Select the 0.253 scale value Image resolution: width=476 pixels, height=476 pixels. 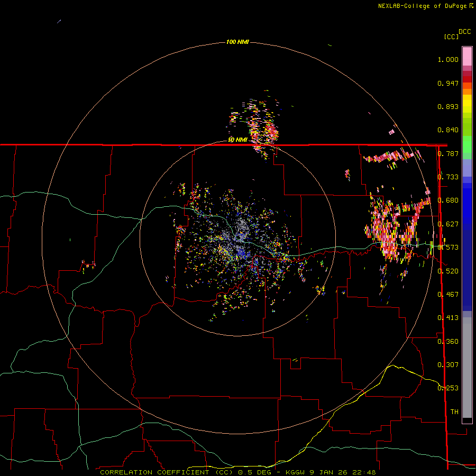448,388
